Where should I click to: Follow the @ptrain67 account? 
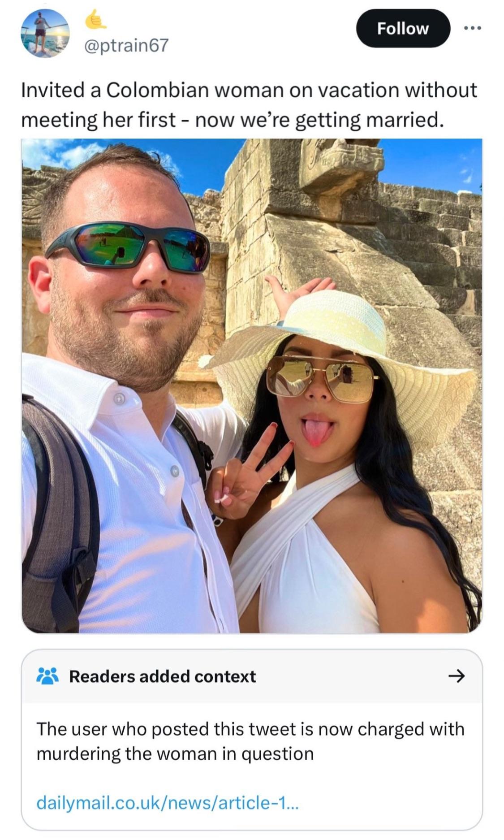tap(403, 28)
